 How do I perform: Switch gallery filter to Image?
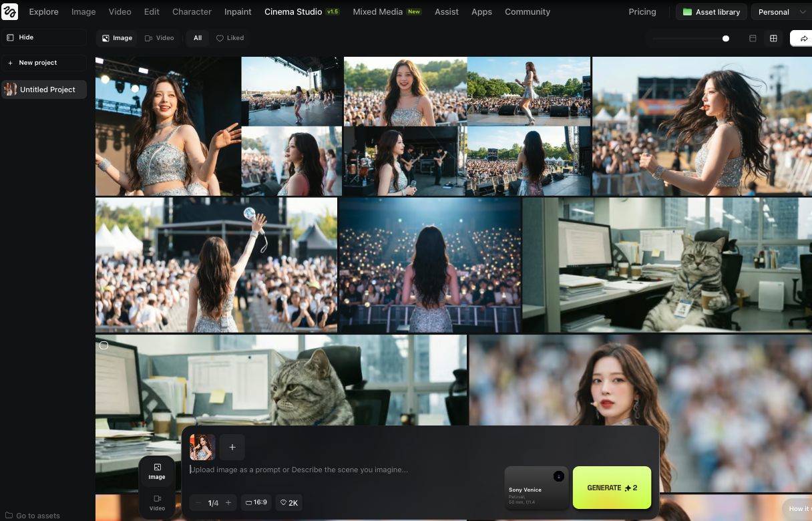[x=117, y=38]
